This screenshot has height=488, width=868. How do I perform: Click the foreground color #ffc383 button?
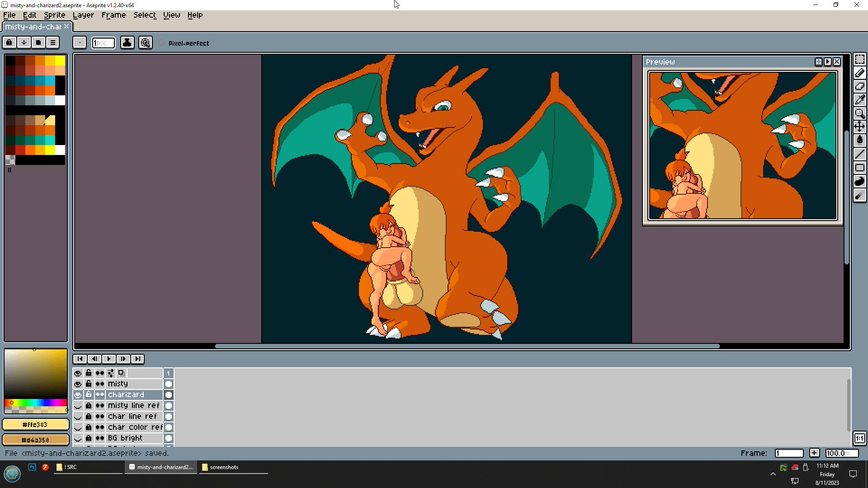point(35,425)
